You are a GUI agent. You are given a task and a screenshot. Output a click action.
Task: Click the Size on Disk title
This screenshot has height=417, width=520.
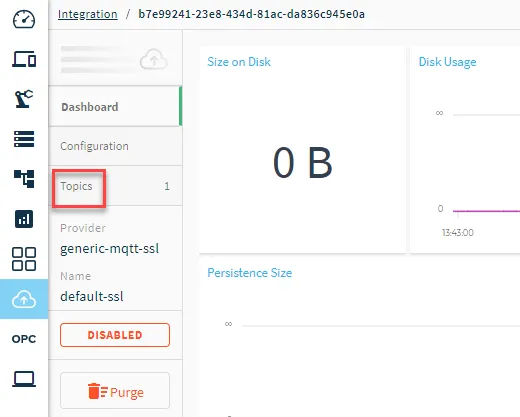[239, 62]
